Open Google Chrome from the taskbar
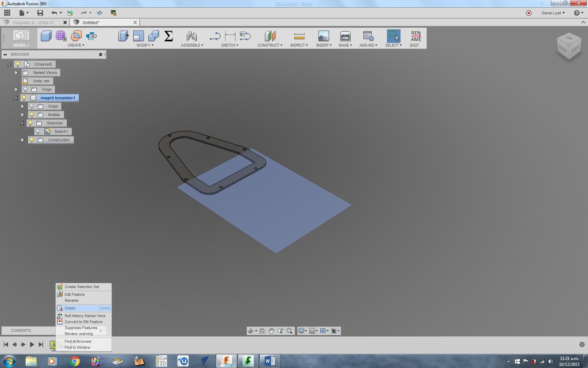 pos(75,361)
